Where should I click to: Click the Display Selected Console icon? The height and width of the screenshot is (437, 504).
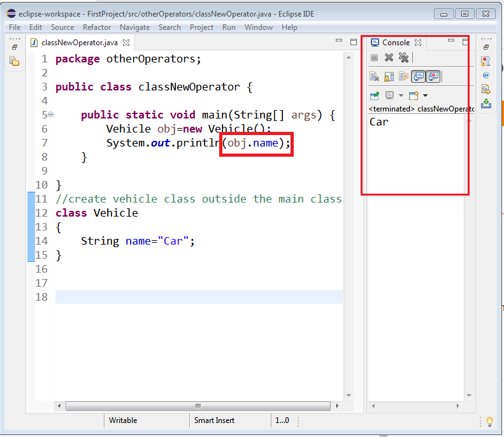[389, 96]
